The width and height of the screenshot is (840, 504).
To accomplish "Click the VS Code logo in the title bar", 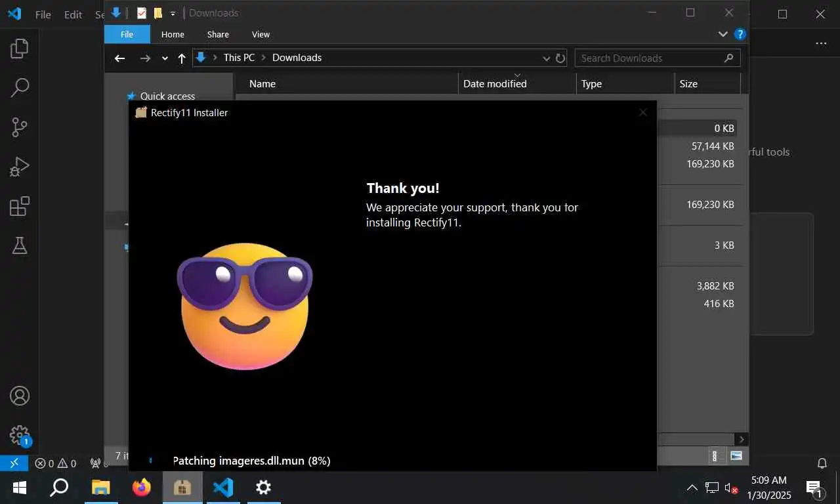I will click(14, 14).
